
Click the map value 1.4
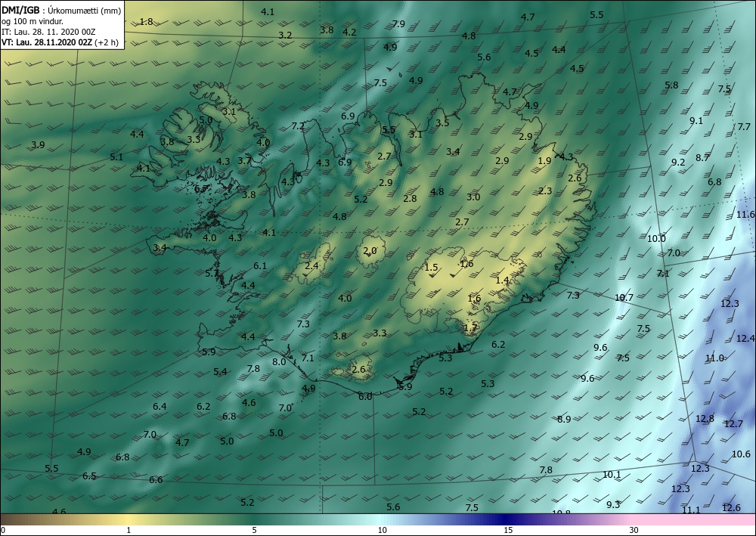pyautogui.click(x=503, y=280)
